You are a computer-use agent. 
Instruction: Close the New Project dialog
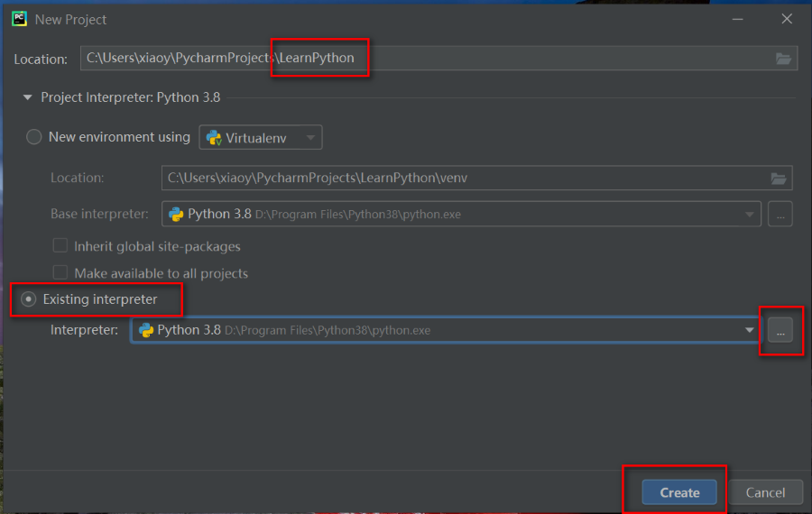(x=787, y=19)
